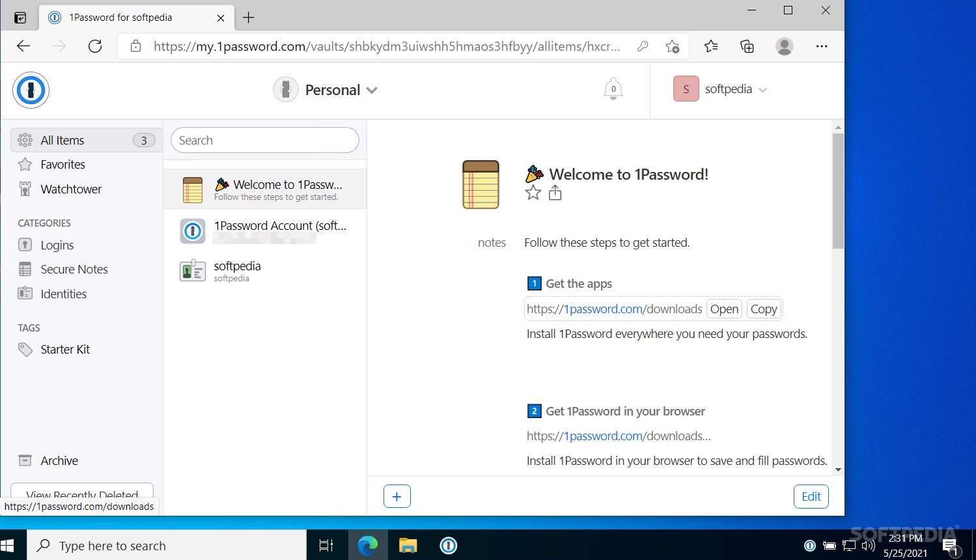Click the Copy button next to the downloads link
This screenshot has height=560, width=976.
[764, 309]
